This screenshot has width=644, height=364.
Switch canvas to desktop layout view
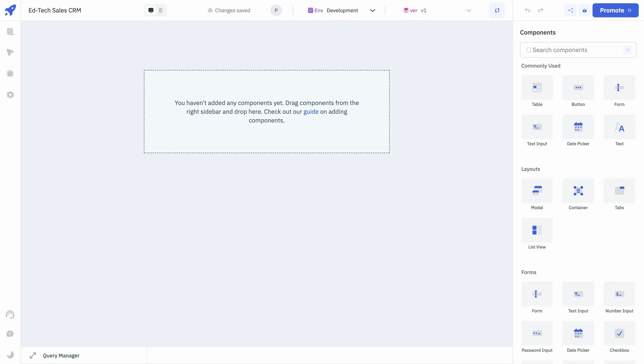(151, 10)
